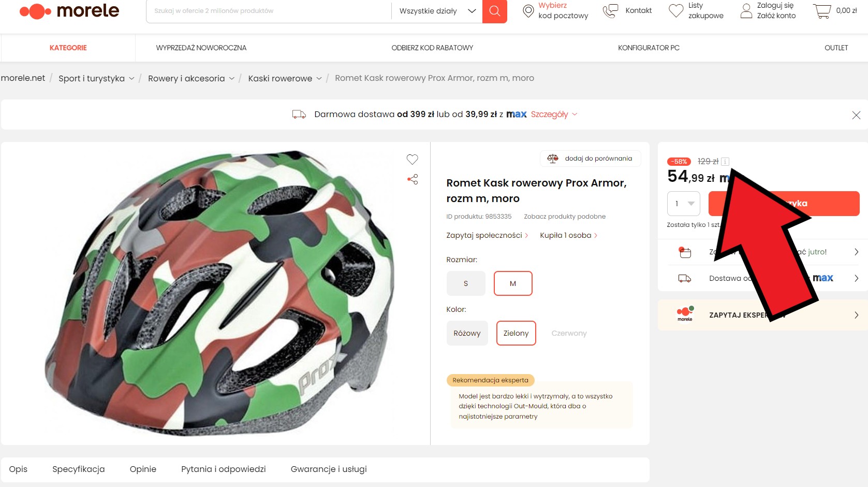Open the Wszystkie działy dropdown
The width and height of the screenshot is (868, 487).
click(437, 11)
